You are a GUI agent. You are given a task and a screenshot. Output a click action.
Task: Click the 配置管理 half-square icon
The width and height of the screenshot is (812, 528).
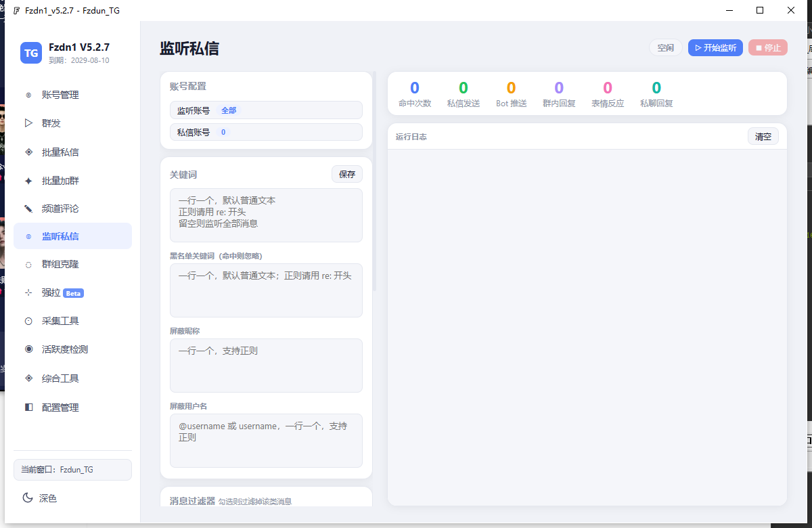click(x=28, y=408)
